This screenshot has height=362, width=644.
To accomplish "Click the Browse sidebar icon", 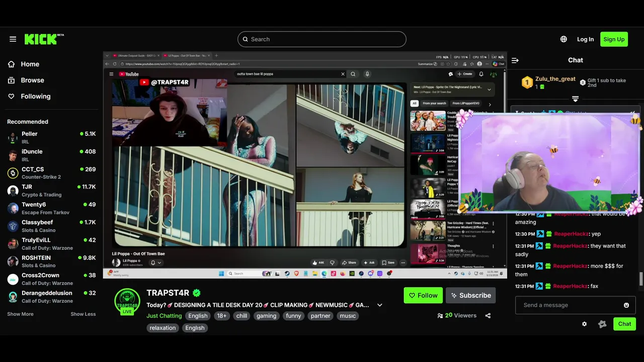I will point(12,80).
